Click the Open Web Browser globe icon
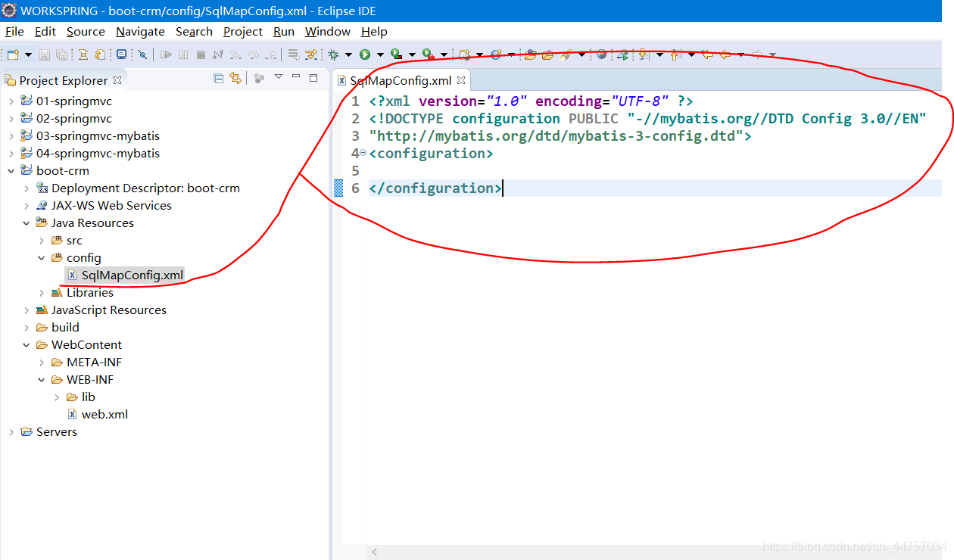 (x=601, y=54)
